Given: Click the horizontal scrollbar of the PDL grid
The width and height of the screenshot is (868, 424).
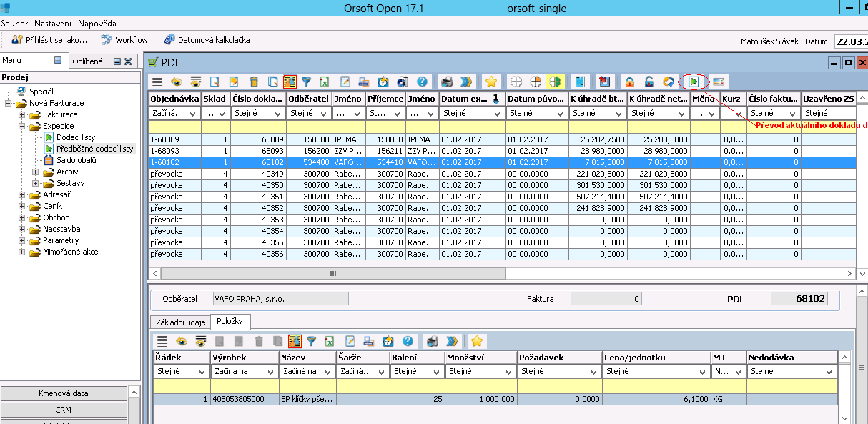Looking at the screenshot, I should (332, 273).
